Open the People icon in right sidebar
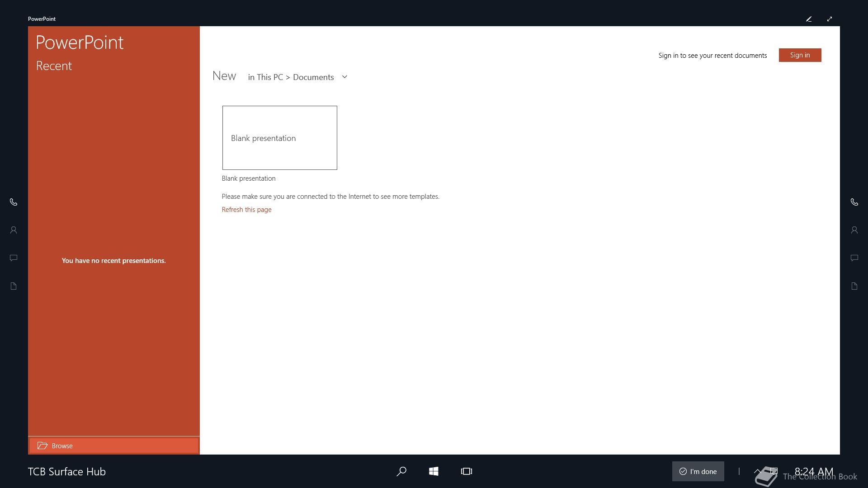The image size is (868, 488). coord(854,230)
